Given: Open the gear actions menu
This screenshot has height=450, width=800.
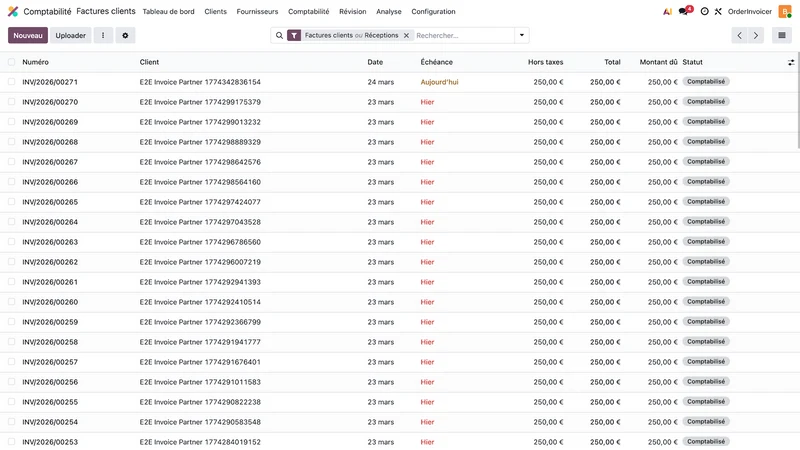Looking at the screenshot, I should coord(125,35).
